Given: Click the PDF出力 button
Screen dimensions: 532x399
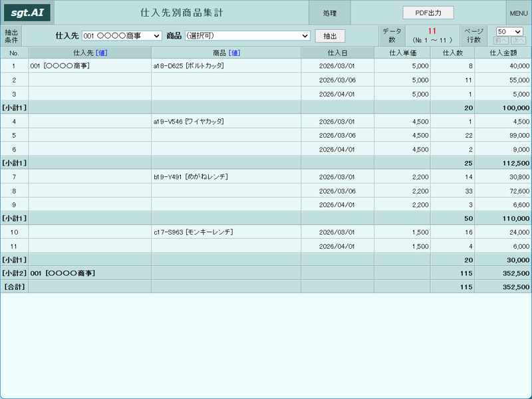Looking at the screenshot, I should pyautogui.click(x=428, y=13).
